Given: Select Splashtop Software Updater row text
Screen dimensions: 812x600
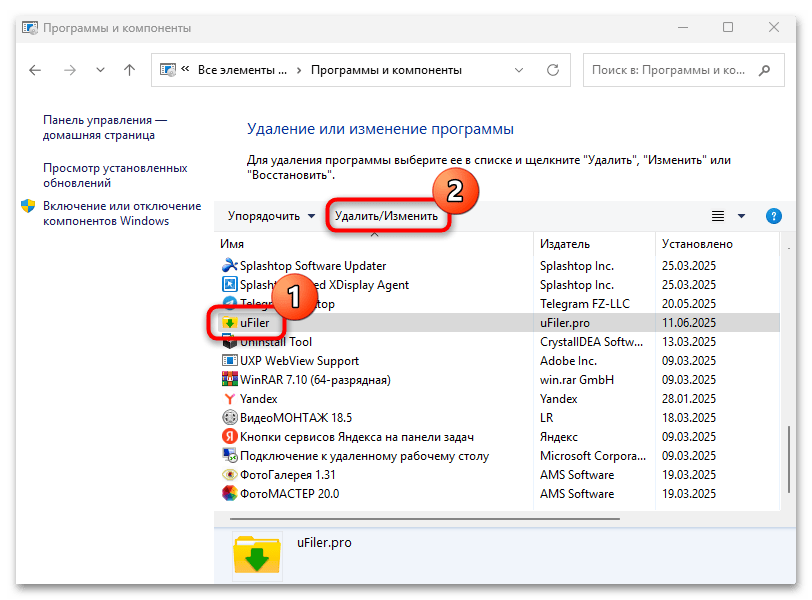Looking at the screenshot, I should tap(313, 266).
